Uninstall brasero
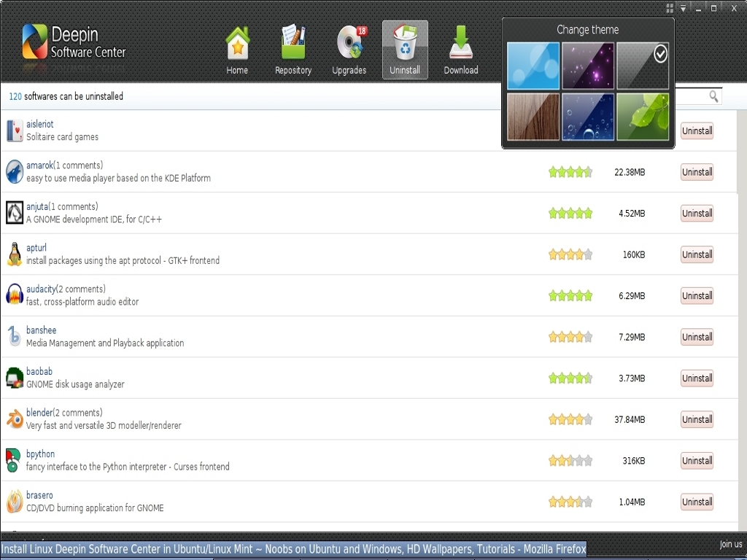This screenshot has height=560, width=747. 697,502
